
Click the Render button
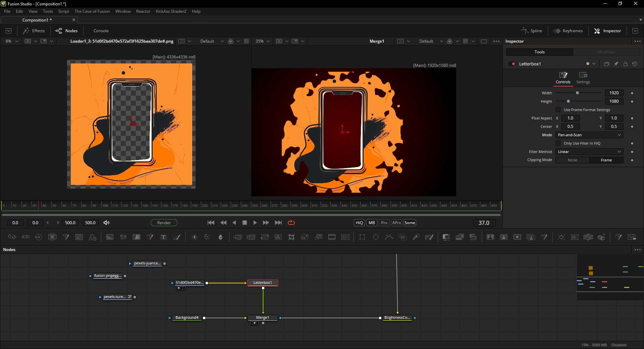(x=164, y=222)
